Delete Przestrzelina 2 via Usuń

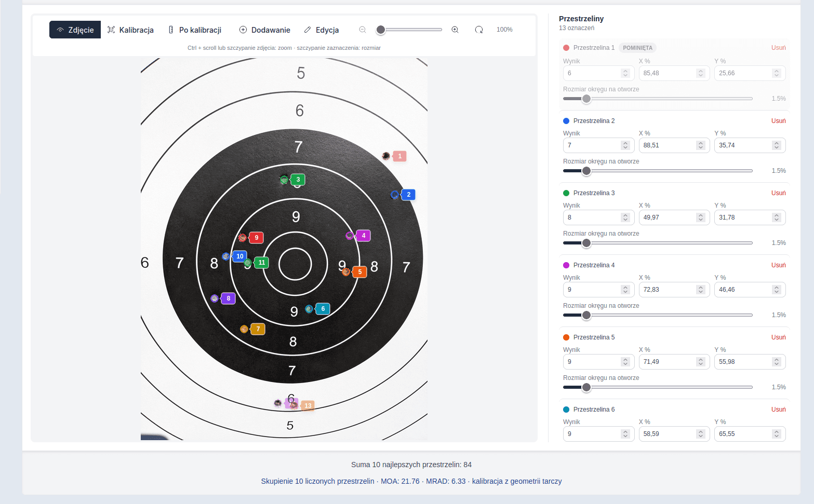click(778, 121)
